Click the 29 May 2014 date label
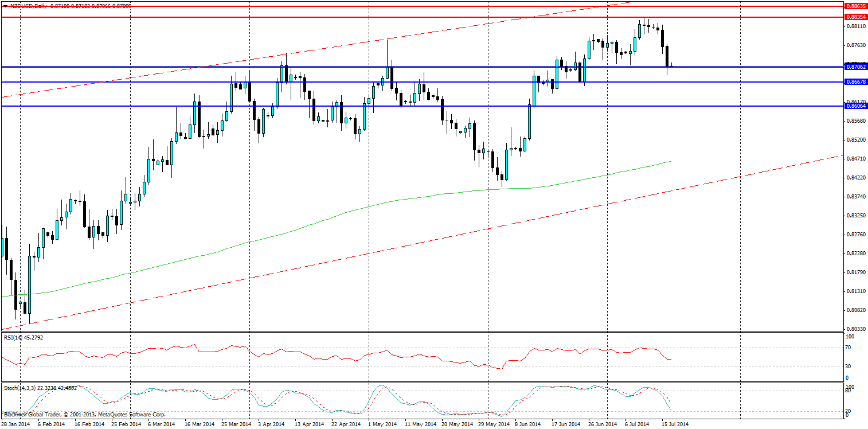This screenshot has height=429, width=868. [x=493, y=424]
